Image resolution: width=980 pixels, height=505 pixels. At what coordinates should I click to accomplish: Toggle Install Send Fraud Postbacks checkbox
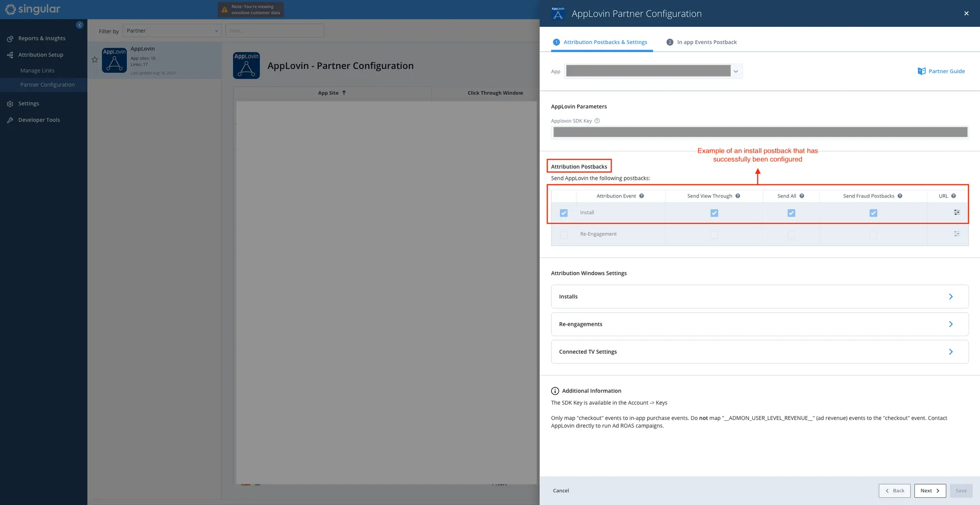pyautogui.click(x=873, y=213)
